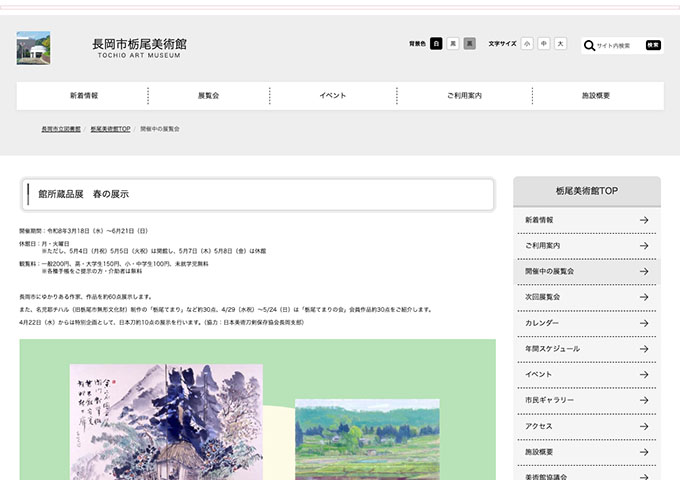Set text size to medium (中)
This screenshot has height=480, width=680.
click(544, 43)
